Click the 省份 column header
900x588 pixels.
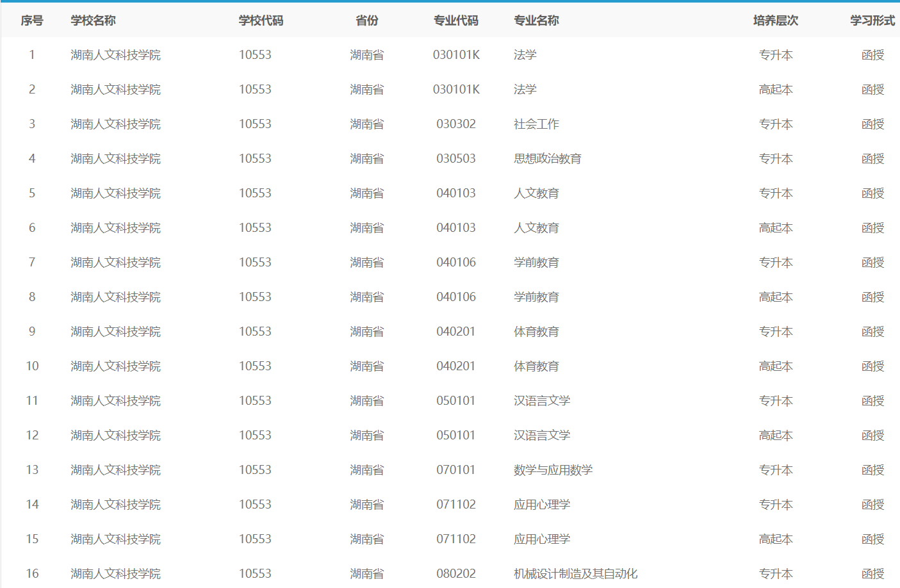(367, 20)
